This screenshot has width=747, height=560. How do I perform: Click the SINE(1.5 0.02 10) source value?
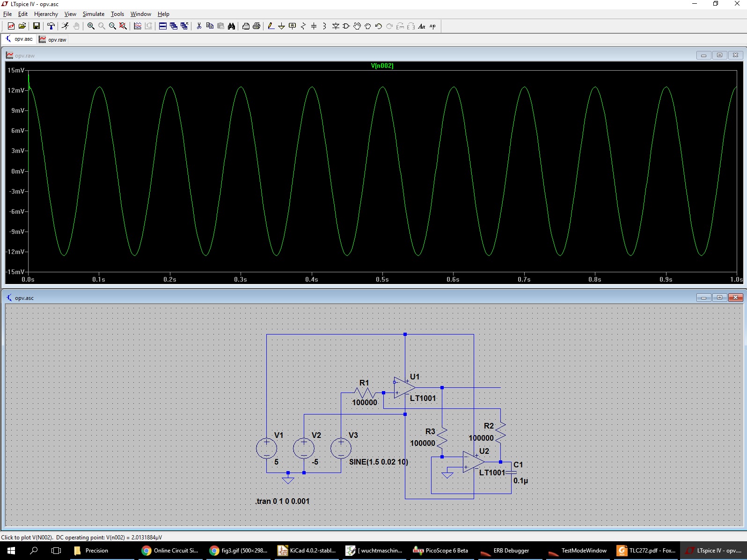click(379, 462)
